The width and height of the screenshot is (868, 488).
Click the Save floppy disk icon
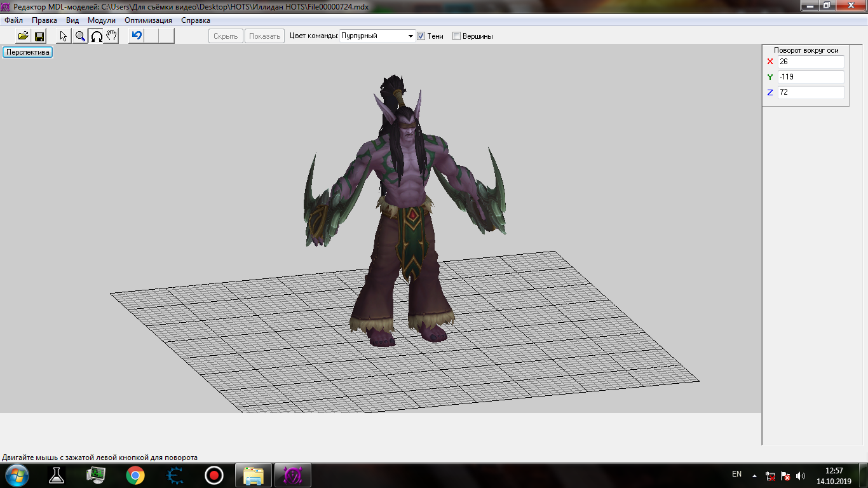pyautogui.click(x=39, y=36)
